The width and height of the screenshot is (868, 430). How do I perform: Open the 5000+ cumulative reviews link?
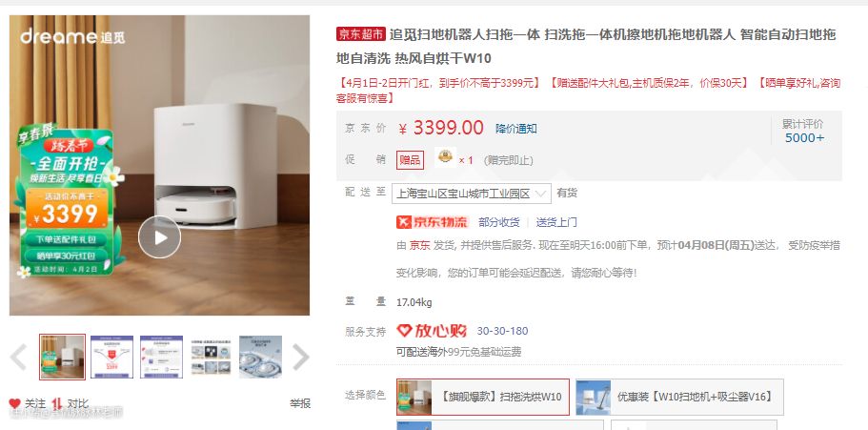pyautogui.click(x=804, y=138)
